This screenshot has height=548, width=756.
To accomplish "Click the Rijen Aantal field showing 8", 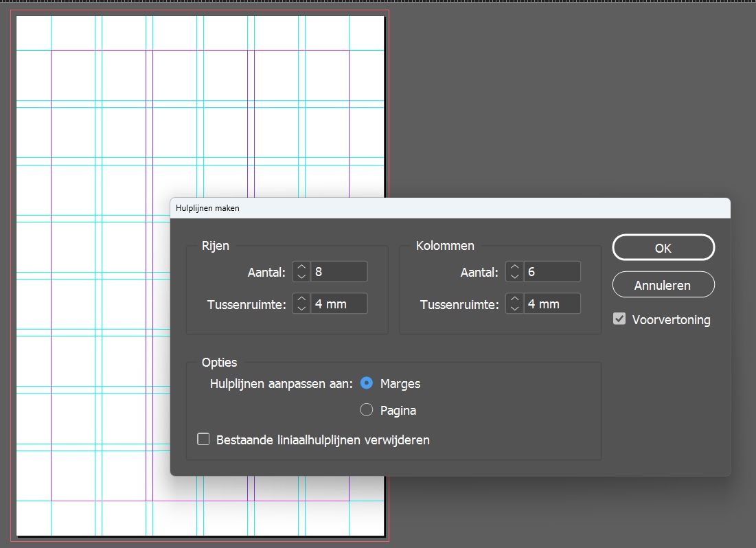I will pos(339,271).
